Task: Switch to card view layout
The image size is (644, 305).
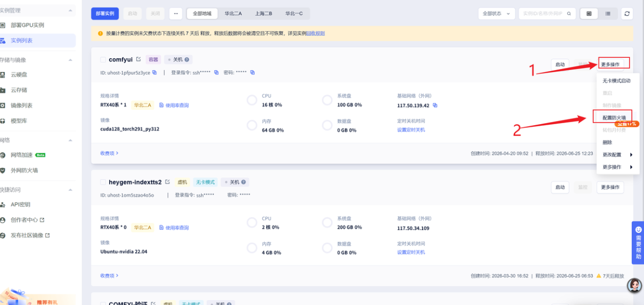Action: [589, 14]
